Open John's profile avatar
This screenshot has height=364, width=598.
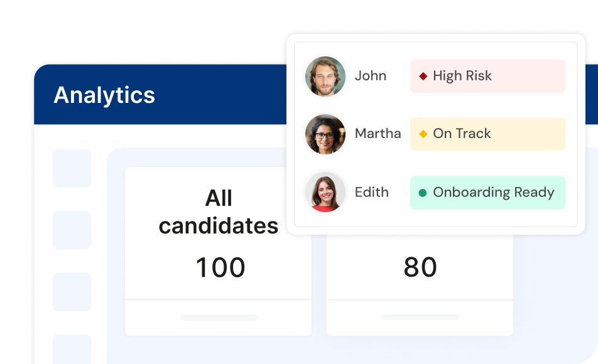click(x=325, y=76)
